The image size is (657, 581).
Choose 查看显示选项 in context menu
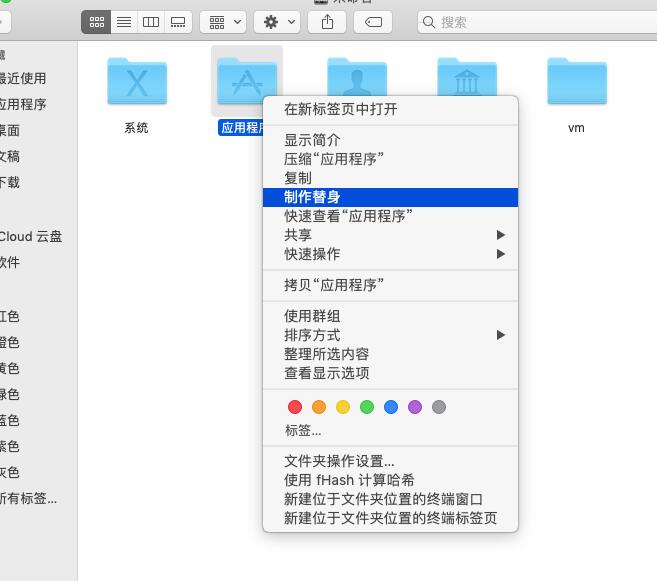pyautogui.click(x=391, y=373)
